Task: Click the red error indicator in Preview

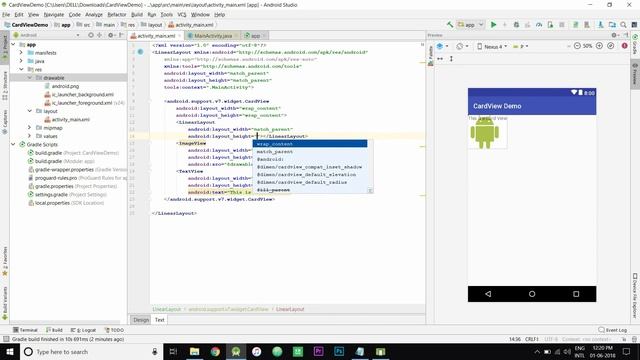Action: pyautogui.click(x=624, y=46)
